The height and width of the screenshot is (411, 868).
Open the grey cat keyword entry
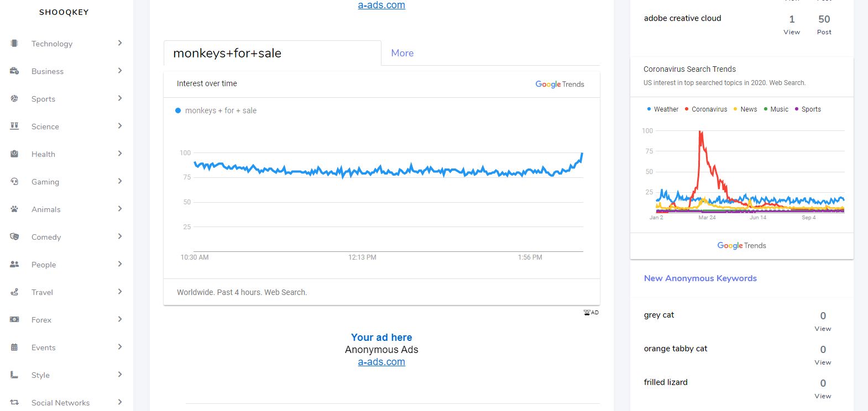tap(659, 315)
